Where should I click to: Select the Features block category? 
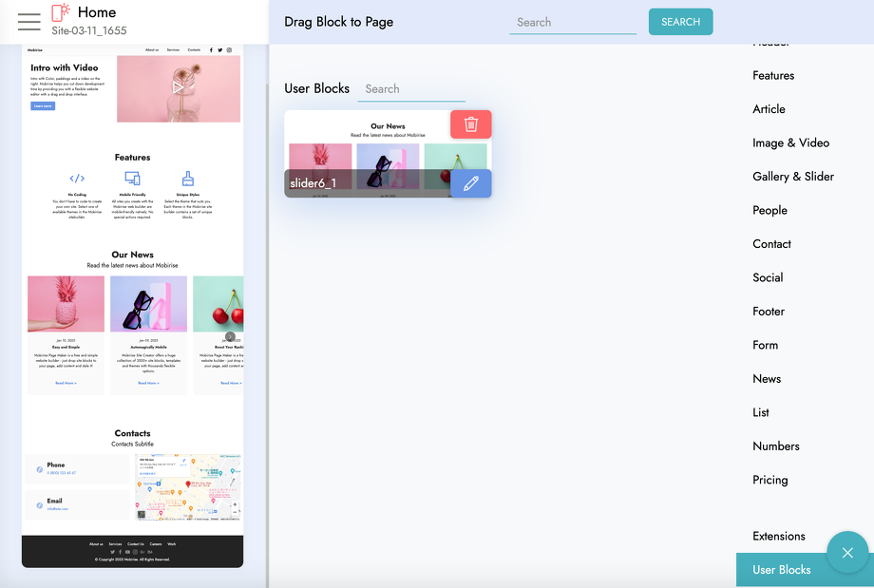coord(773,75)
